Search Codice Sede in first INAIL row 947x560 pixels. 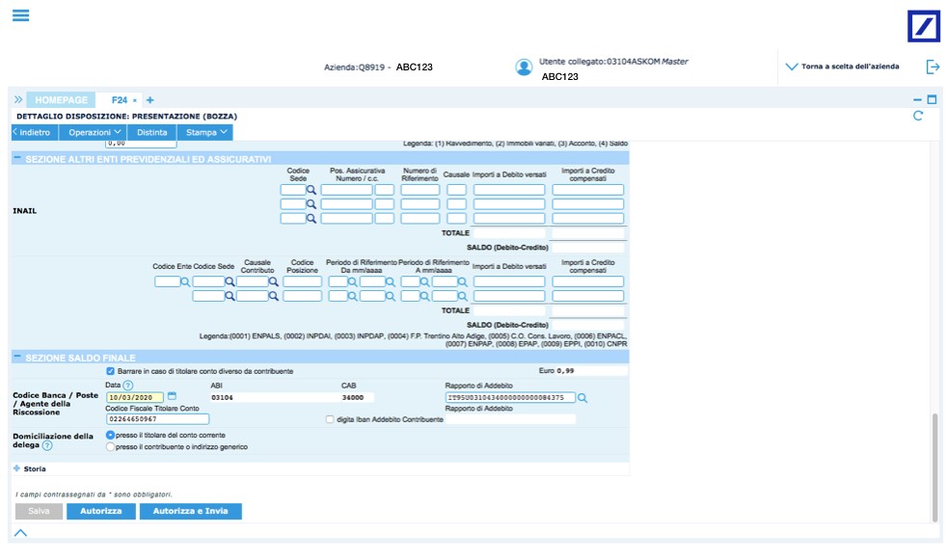(311, 190)
